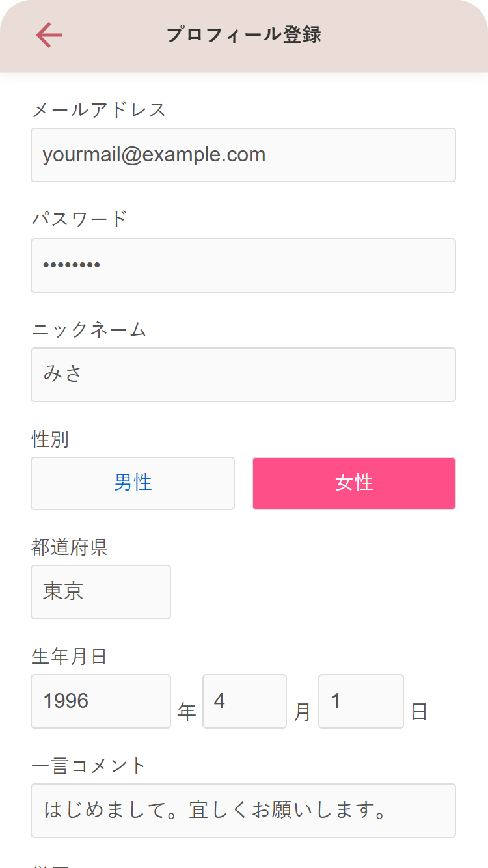Click the 都道府県 label
Image resolution: width=488 pixels, height=868 pixels.
pos(70,548)
